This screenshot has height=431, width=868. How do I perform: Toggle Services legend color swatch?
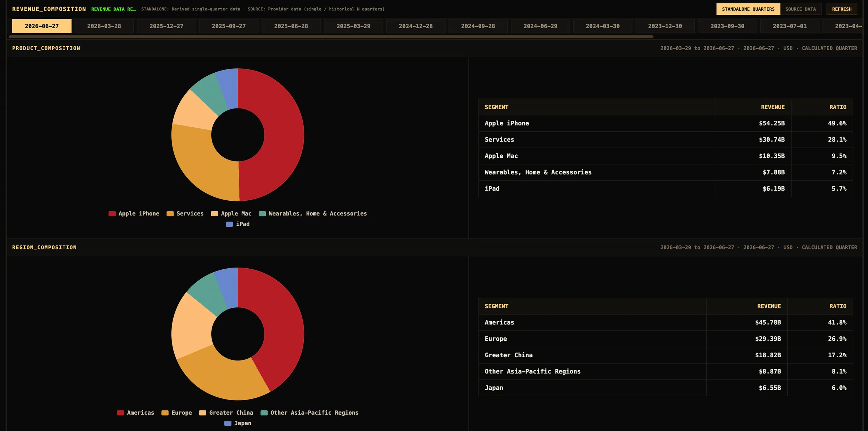170,214
